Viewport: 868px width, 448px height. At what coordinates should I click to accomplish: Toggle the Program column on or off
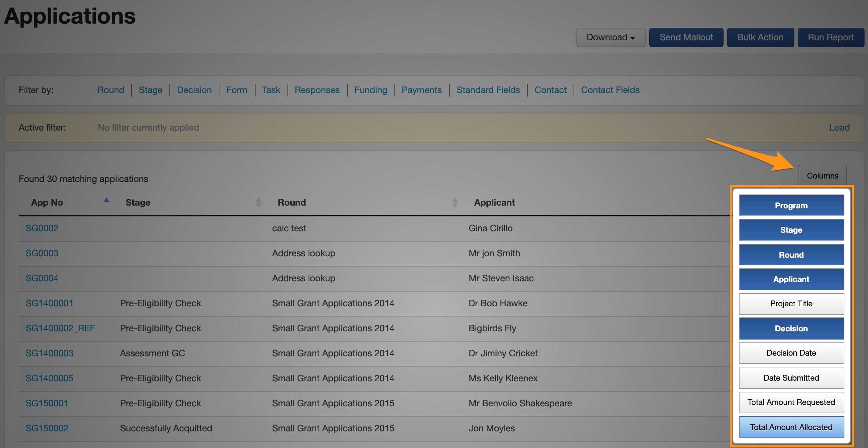[x=791, y=205]
